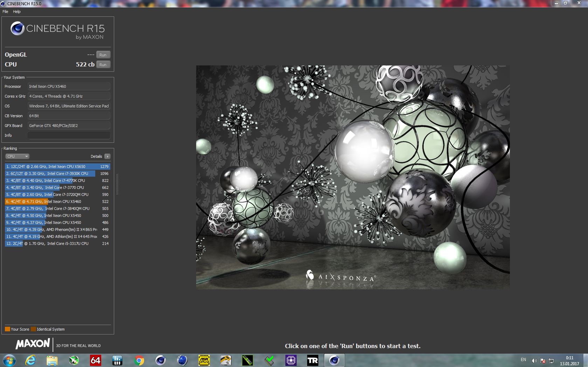This screenshot has height=367, width=588.
Task: Launch Internet Explorer from the taskbar
Action: (31, 360)
